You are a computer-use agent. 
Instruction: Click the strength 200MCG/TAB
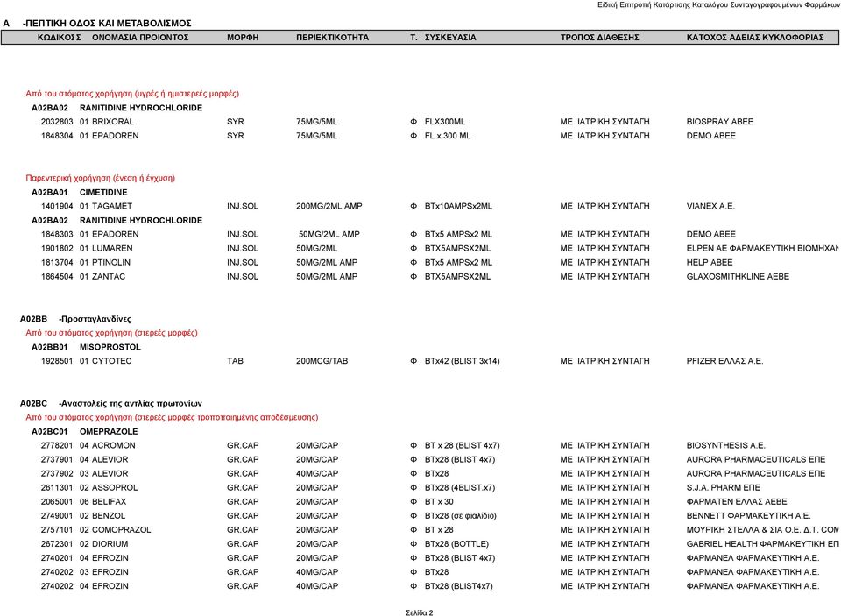click(322, 361)
